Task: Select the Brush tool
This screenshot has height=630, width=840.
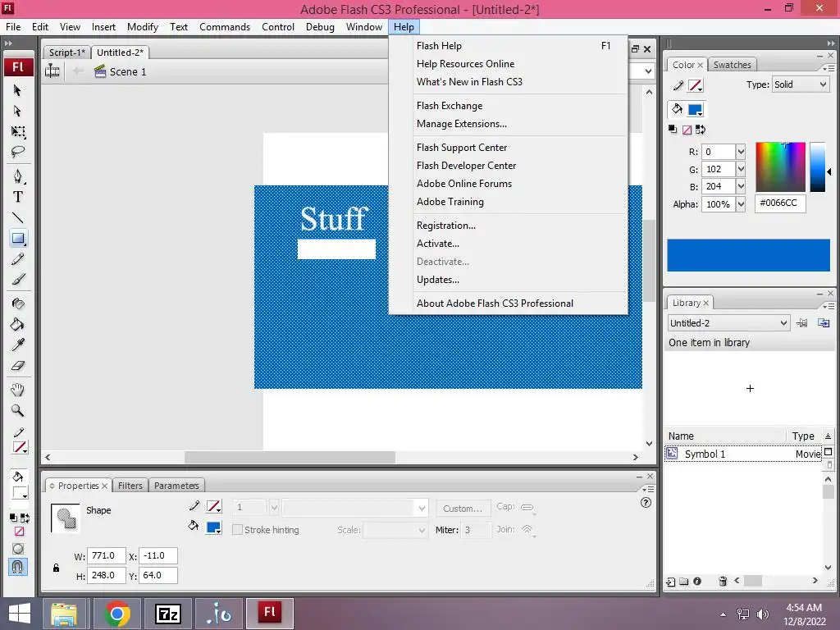Action: tap(18, 279)
